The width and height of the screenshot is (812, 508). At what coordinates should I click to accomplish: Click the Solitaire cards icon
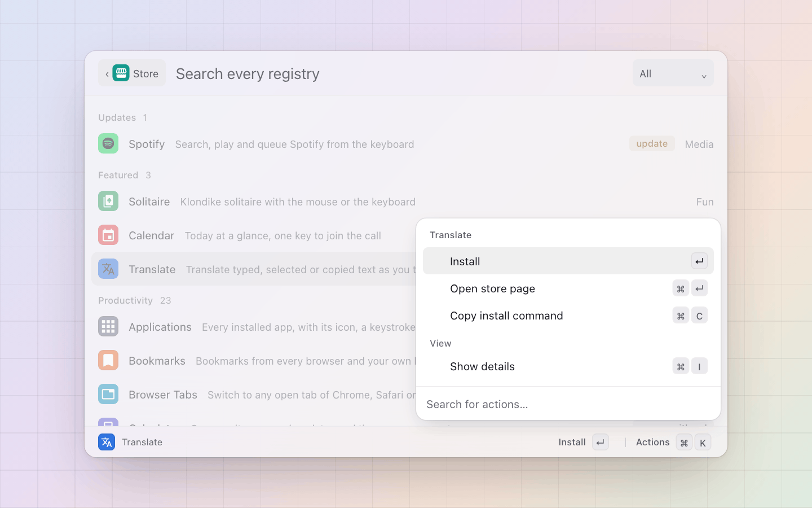(x=108, y=201)
